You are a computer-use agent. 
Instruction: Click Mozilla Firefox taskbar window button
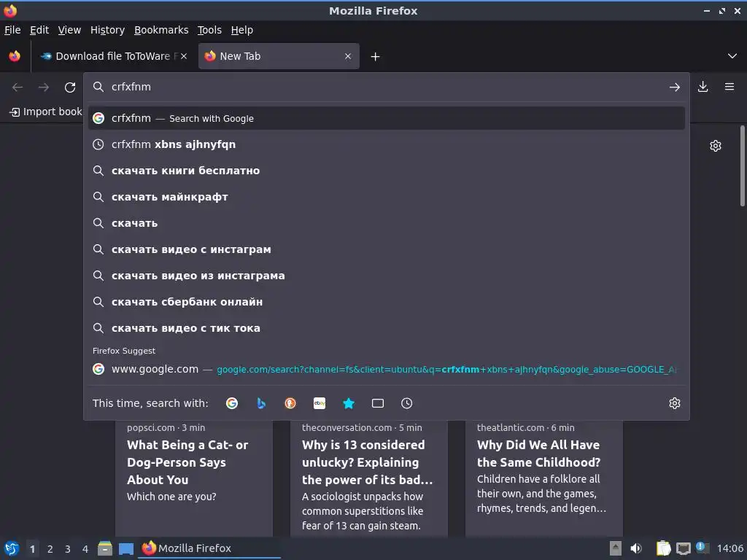[209, 548]
